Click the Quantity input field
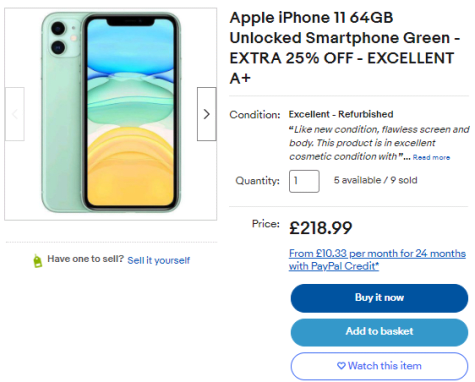Screen dimensions: 475x382 pos(304,181)
